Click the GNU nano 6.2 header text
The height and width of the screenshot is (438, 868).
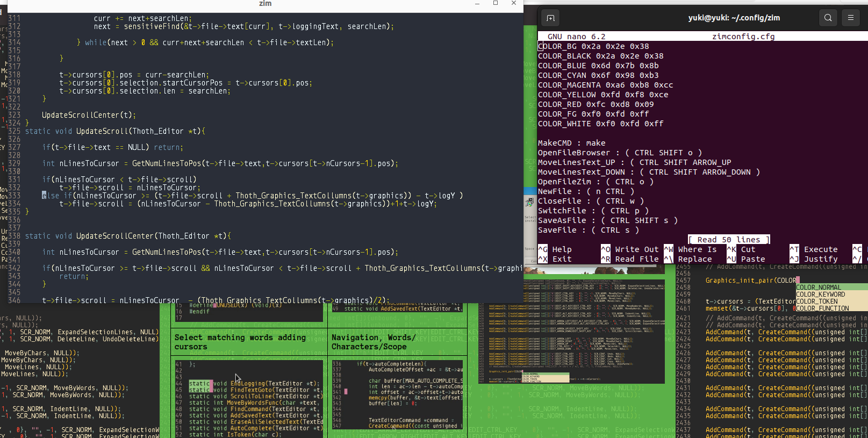click(x=576, y=37)
